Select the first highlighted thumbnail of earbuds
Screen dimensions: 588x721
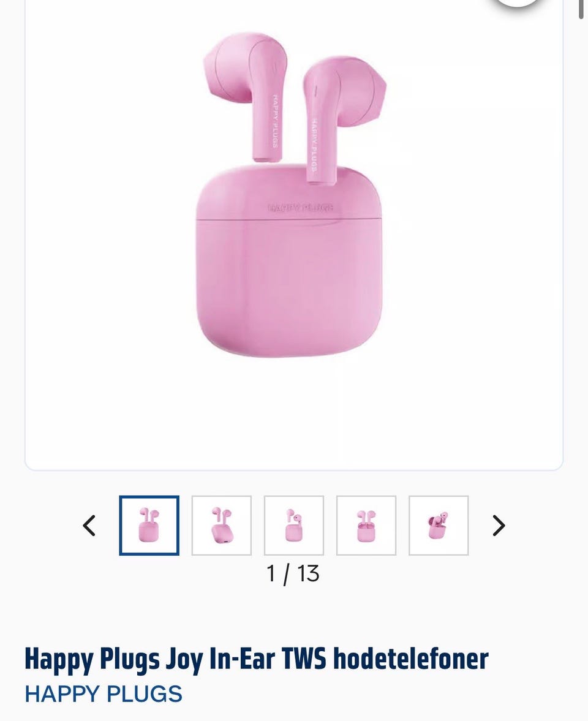(149, 526)
